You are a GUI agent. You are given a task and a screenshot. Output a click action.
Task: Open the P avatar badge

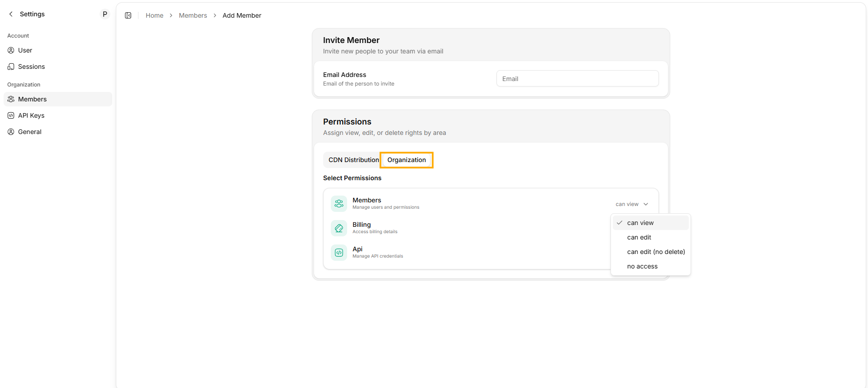pos(105,14)
